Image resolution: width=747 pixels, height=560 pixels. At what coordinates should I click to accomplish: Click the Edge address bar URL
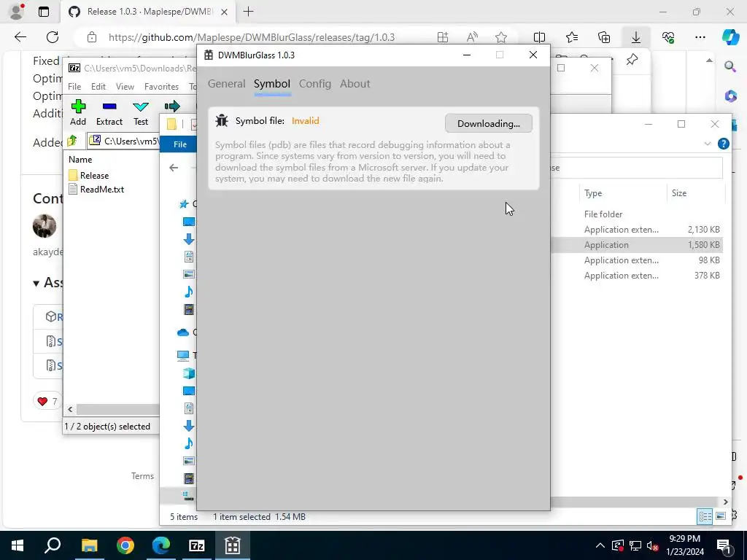[x=252, y=38]
